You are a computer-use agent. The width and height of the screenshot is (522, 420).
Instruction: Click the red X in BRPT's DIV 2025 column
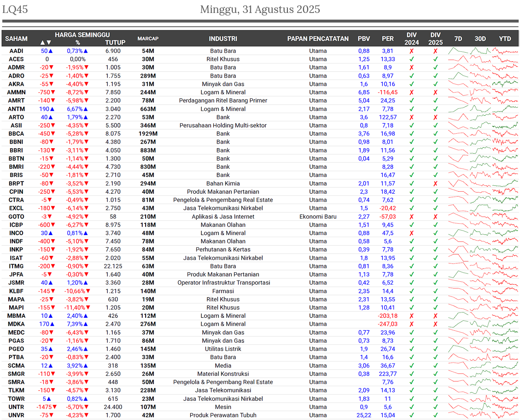click(x=435, y=183)
